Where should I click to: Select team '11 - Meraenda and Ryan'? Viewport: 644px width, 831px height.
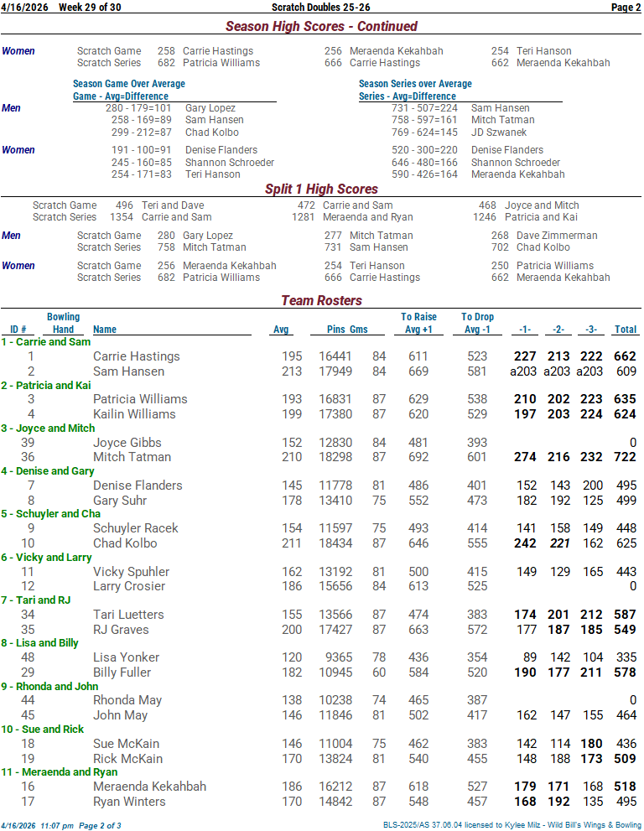(60, 772)
